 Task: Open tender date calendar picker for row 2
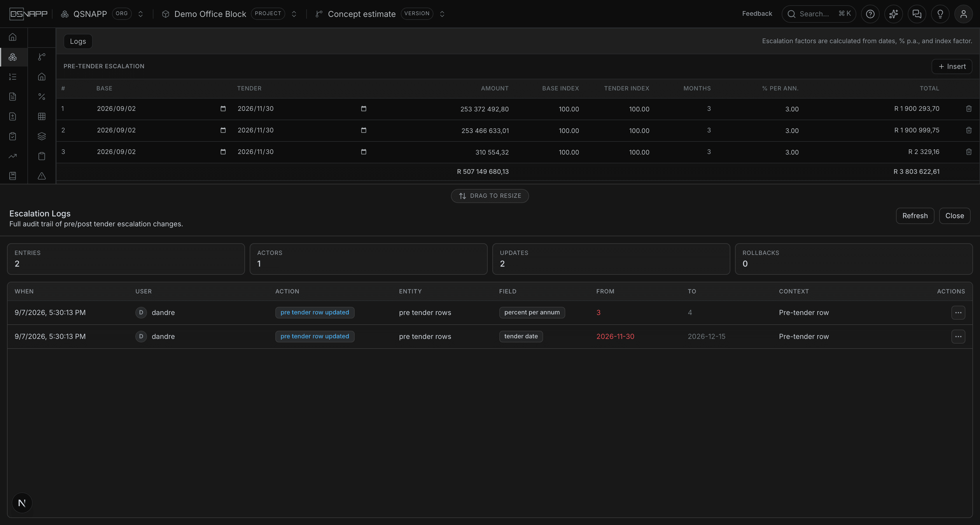click(364, 130)
